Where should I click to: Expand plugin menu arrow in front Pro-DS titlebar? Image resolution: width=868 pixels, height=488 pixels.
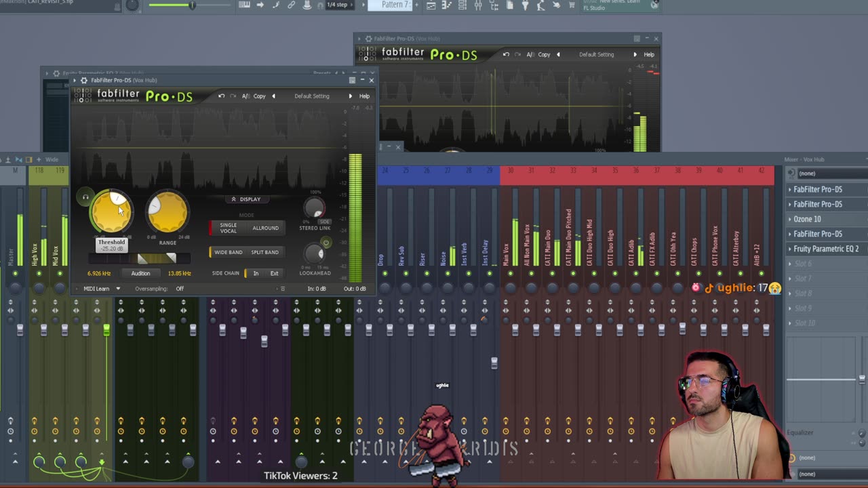pyautogui.click(x=76, y=80)
